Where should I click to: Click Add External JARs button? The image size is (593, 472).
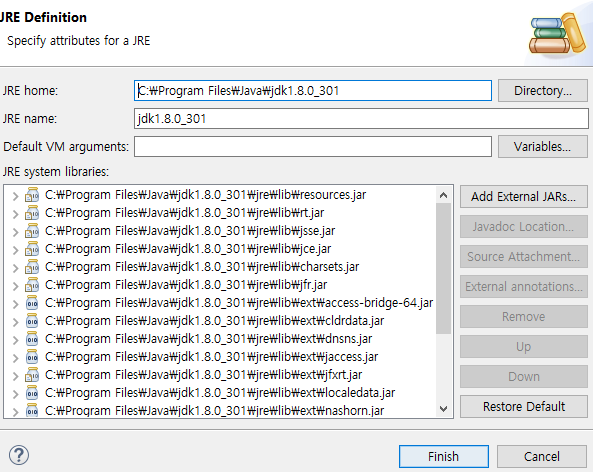524,197
